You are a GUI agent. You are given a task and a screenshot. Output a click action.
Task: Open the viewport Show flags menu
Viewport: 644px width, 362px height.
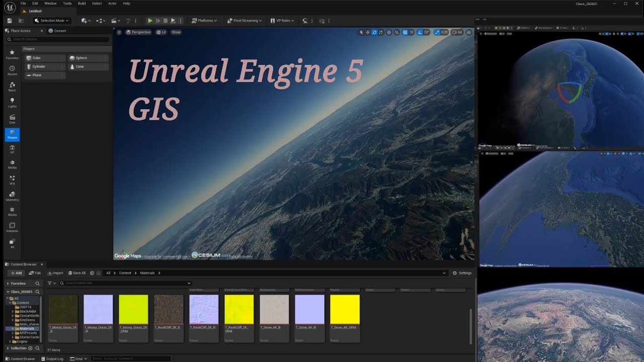(x=176, y=32)
